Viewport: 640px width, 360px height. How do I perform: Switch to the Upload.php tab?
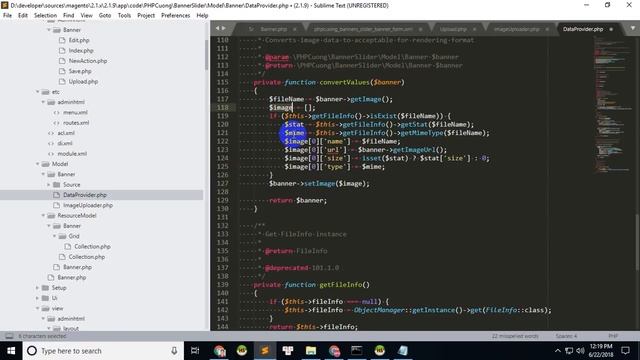453,29
